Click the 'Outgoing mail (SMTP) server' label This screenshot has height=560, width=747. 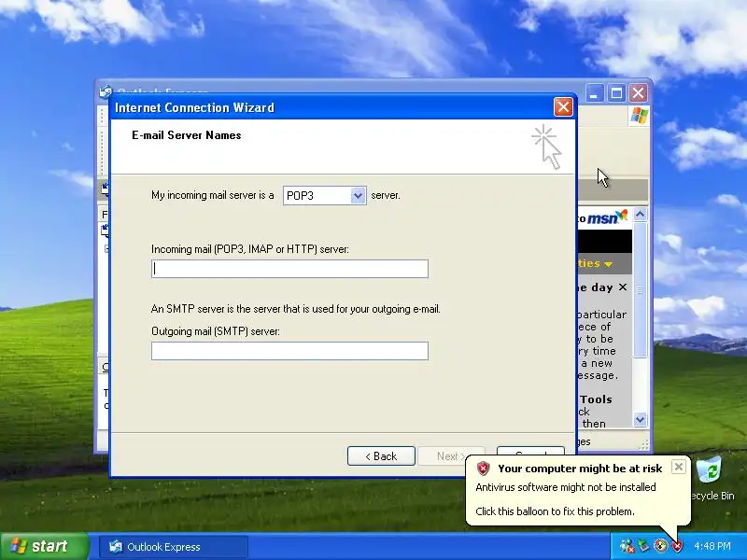(x=216, y=331)
